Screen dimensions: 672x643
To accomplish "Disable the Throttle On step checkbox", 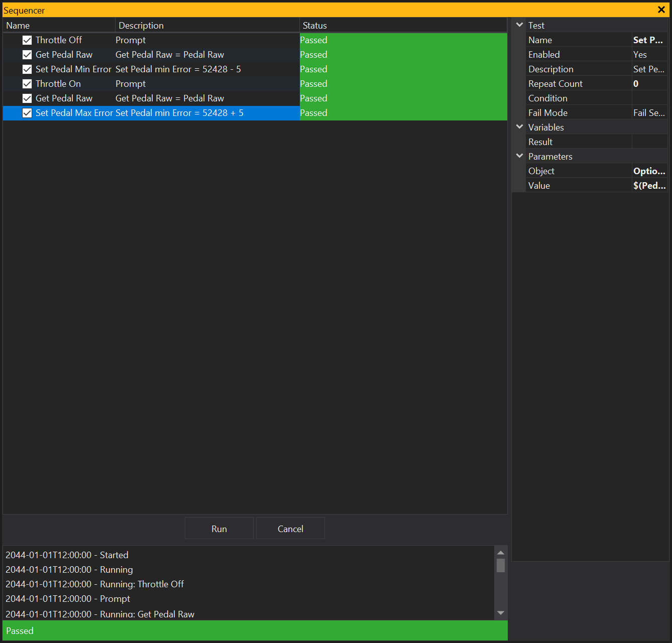I will click(27, 84).
